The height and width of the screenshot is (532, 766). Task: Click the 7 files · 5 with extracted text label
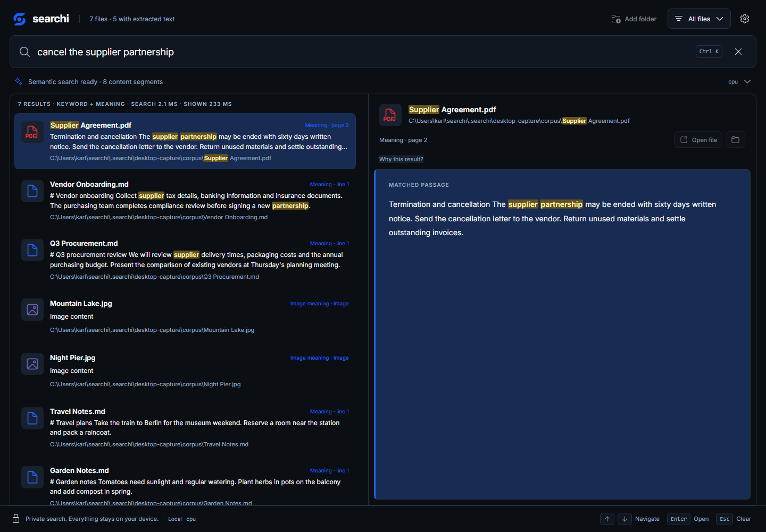tap(132, 19)
